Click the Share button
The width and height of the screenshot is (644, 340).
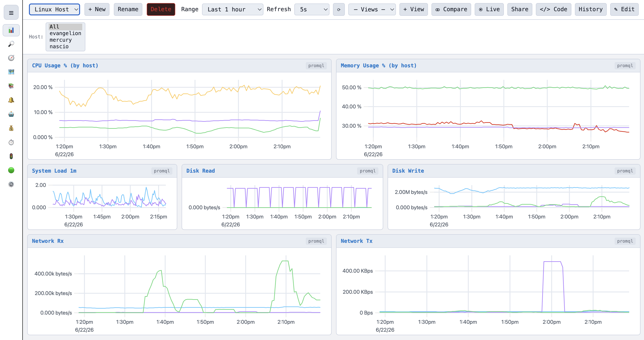coord(520,9)
